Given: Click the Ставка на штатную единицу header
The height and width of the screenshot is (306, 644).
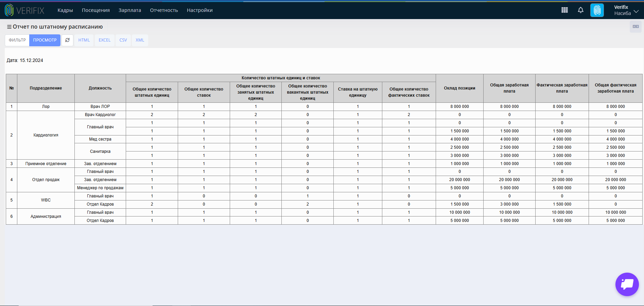Looking at the screenshot, I should [x=358, y=92].
